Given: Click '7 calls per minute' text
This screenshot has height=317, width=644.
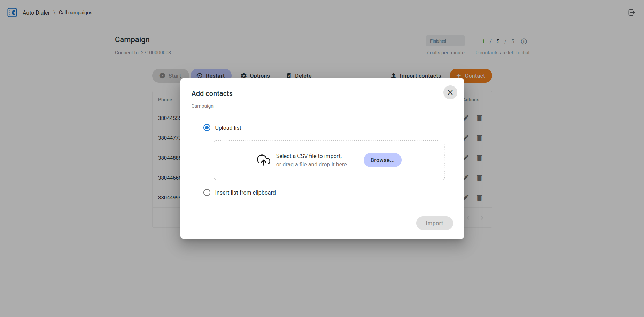Looking at the screenshot, I should click(445, 53).
